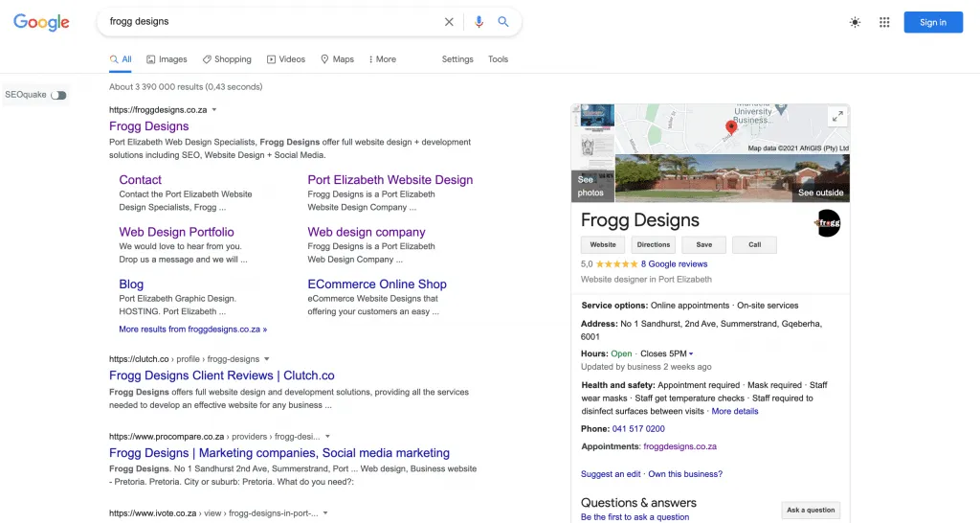Click the Frogg logo in knowledge panel
Viewport: 980px width, 523px height.
coord(828,223)
